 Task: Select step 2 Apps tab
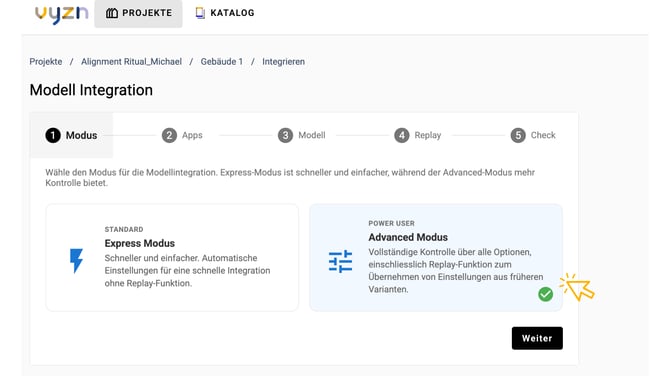click(x=182, y=135)
